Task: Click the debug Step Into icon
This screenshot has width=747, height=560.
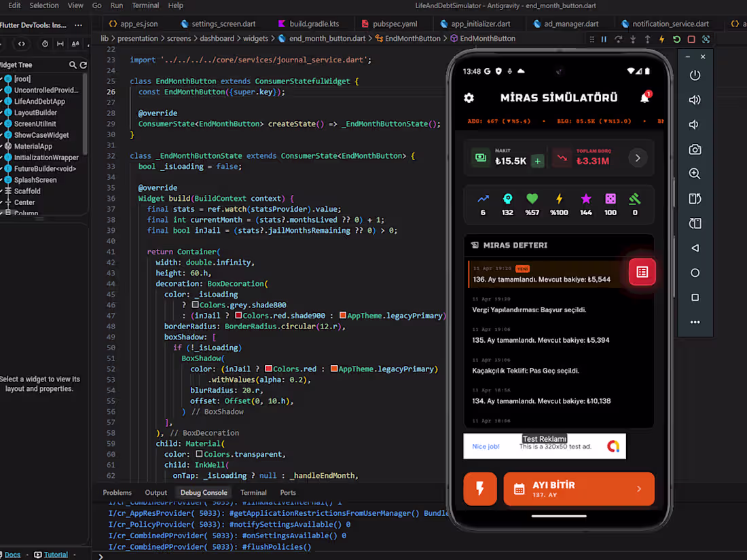Action: pyautogui.click(x=633, y=39)
